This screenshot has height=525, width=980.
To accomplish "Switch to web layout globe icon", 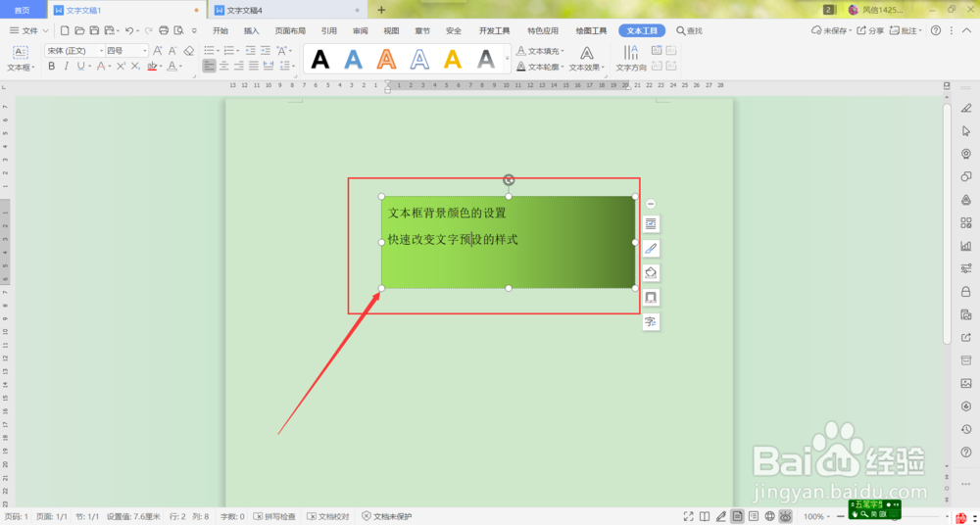I will pos(770,516).
